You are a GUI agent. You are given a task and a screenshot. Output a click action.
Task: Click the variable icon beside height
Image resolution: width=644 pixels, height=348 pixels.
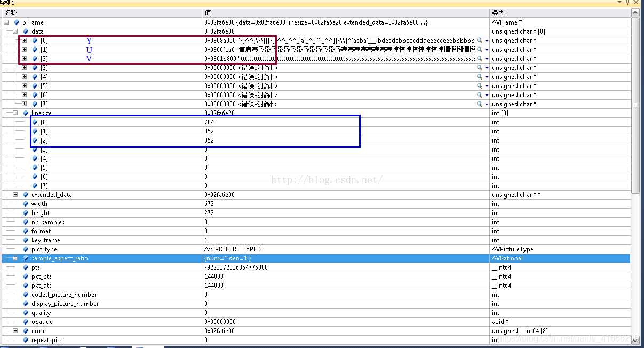point(26,213)
